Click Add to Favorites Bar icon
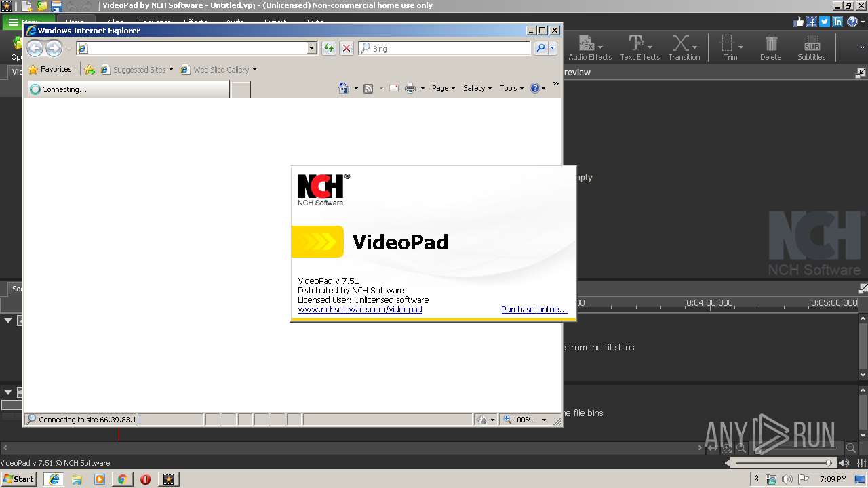The image size is (868, 488). click(x=90, y=69)
